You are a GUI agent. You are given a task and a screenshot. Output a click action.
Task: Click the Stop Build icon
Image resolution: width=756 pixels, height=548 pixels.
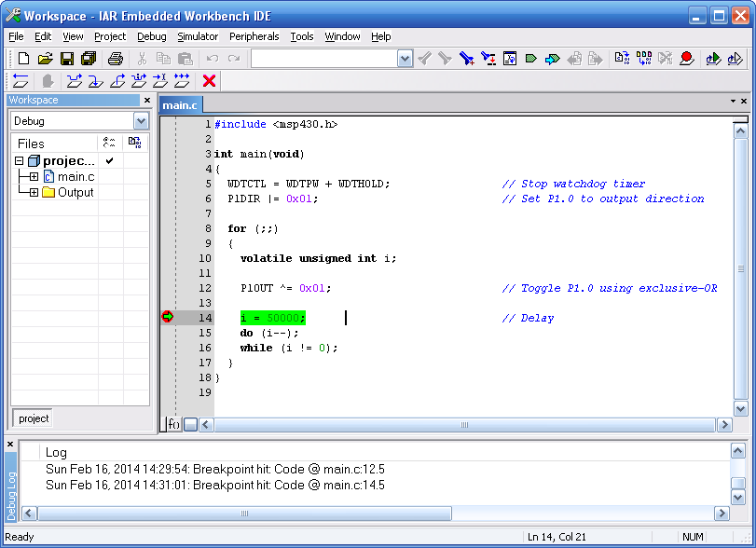(x=666, y=59)
